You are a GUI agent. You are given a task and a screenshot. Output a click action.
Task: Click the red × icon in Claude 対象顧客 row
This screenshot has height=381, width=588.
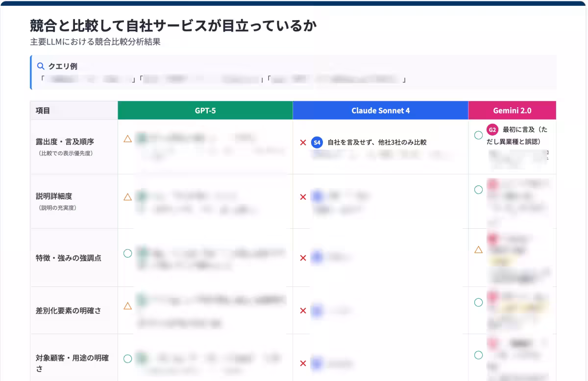tap(303, 364)
